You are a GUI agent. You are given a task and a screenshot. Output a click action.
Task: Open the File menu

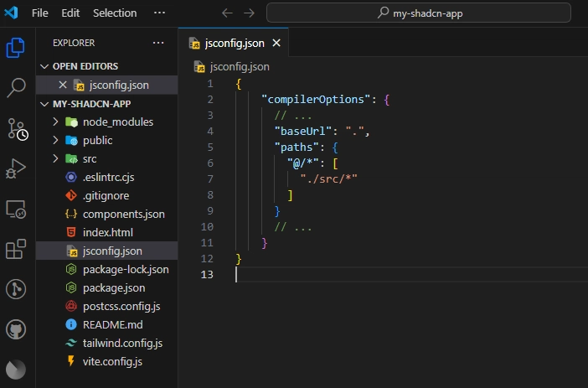39,13
